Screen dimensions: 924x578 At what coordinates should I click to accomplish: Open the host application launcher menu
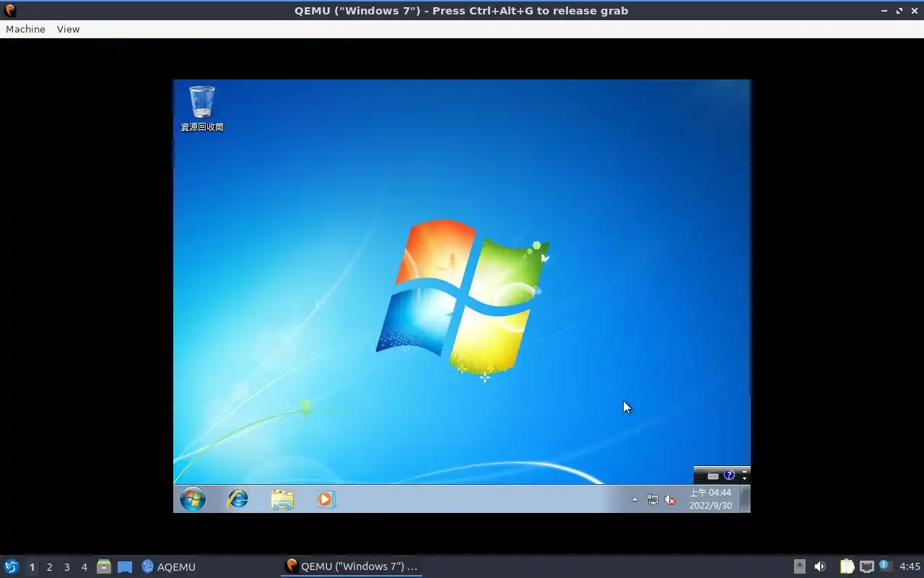[x=11, y=566]
